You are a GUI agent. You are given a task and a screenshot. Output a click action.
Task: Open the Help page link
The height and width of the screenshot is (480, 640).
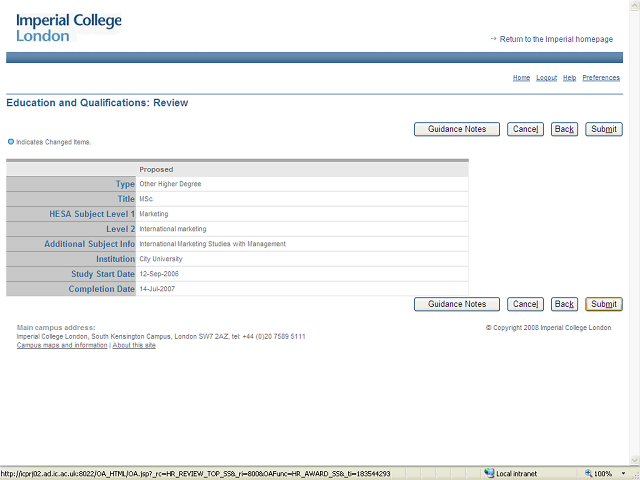point(569,78)
